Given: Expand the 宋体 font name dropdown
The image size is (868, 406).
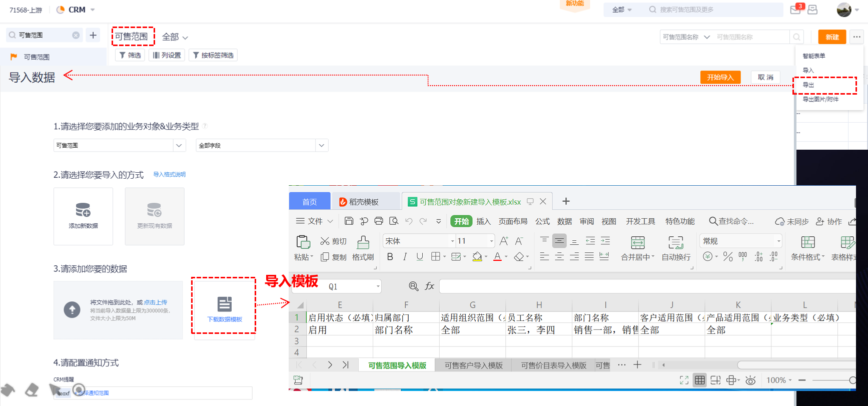Looking at the screenshot, I should pyautogui.click(x=452, y=241).
